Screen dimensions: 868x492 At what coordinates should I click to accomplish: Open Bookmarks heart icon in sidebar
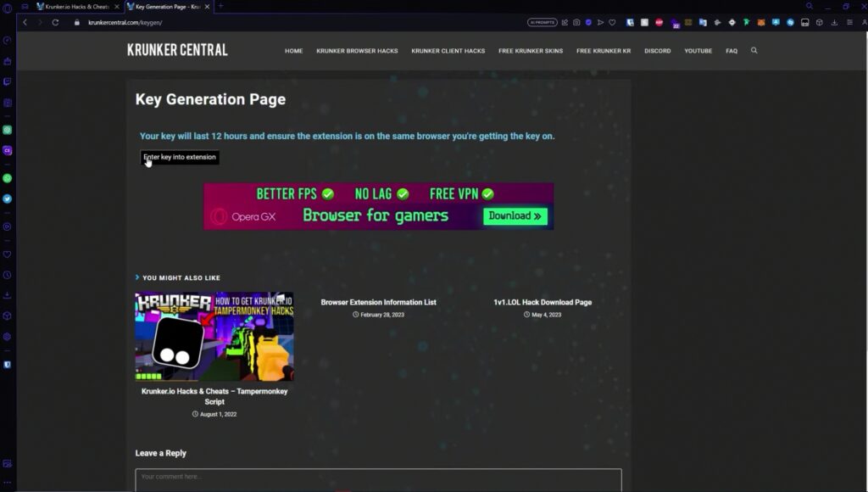click(x=7, y=254)
